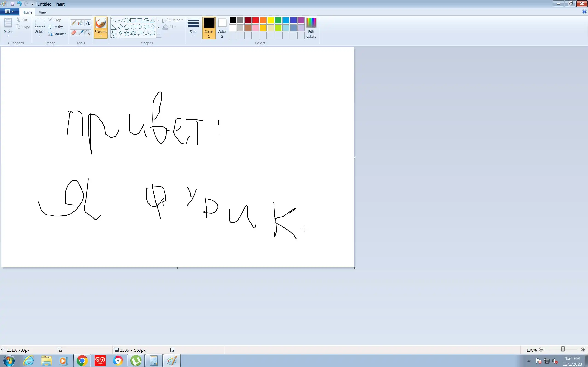Viewport: 588px width, 367px height.
Task: Switch to the View tab
Action: [x=42, y=12]
